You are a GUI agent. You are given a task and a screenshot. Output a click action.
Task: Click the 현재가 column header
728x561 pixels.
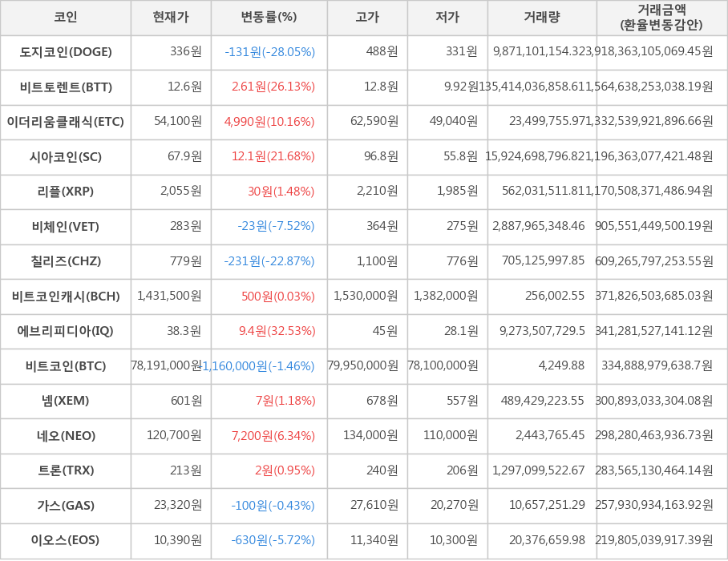point(171,18)
